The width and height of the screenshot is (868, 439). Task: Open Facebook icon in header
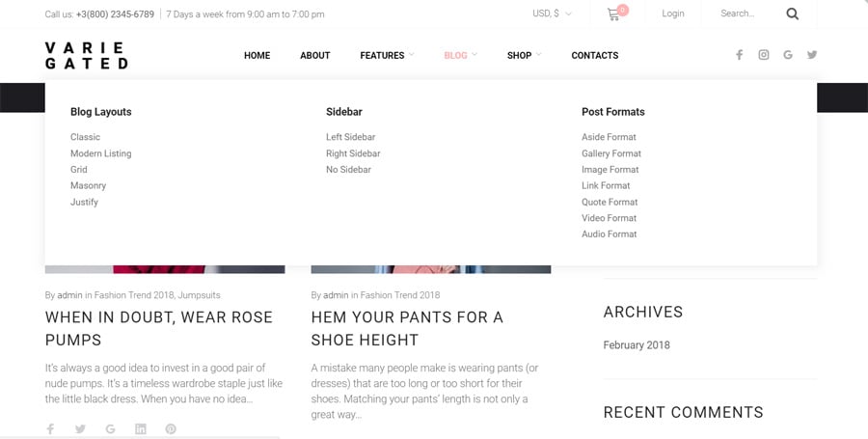pos(739,55)
